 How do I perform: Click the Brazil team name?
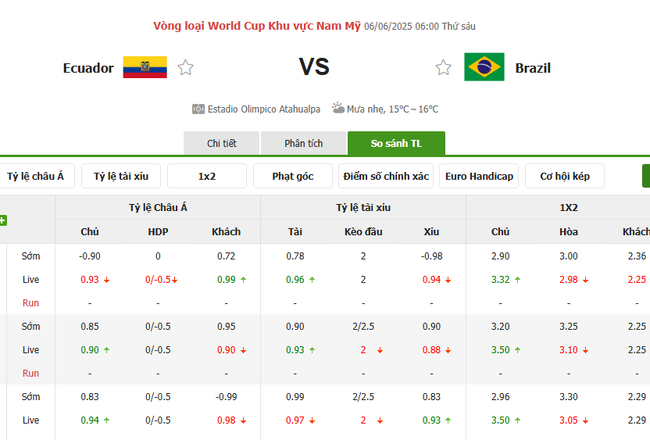pyautogui.click(x=533, y=68)
